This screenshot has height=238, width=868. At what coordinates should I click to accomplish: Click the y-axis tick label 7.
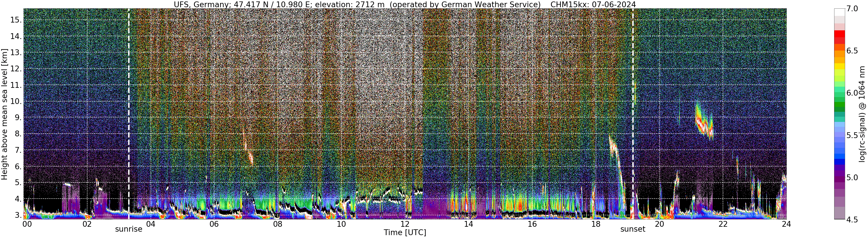pyautogui.click(x=18, y=150)
